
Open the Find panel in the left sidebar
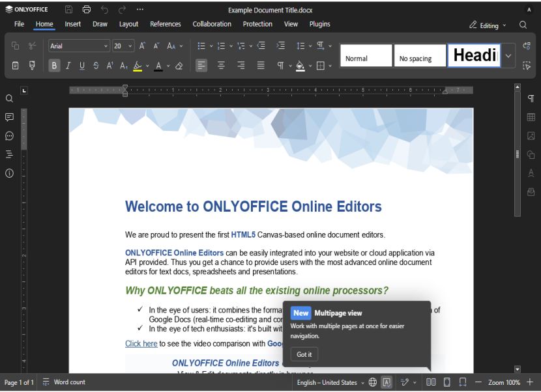coord(9,98)
